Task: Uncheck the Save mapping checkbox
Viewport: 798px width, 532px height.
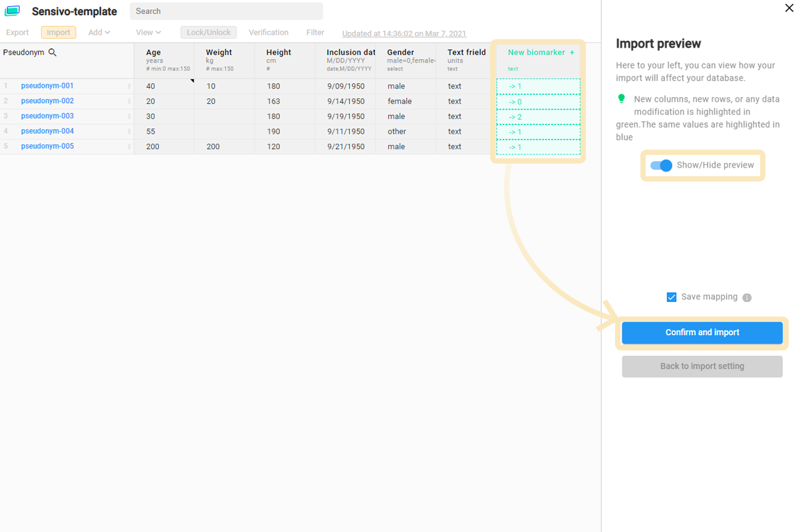Action: [x=672, y=297]
